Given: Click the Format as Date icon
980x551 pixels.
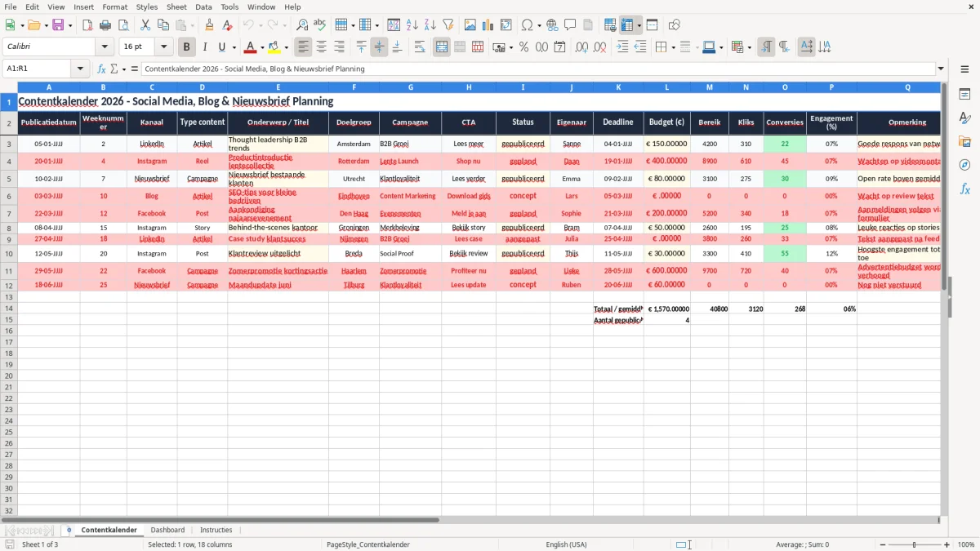Looking at the screenshot, I should 559,47.
